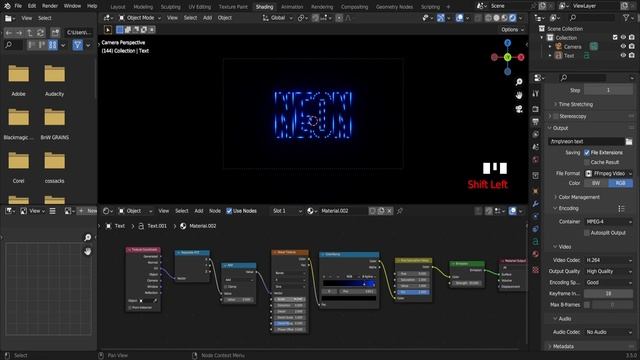Open the node editor Add menu
The width and height of the screenshot is (640, 360).
click(199, 211)
